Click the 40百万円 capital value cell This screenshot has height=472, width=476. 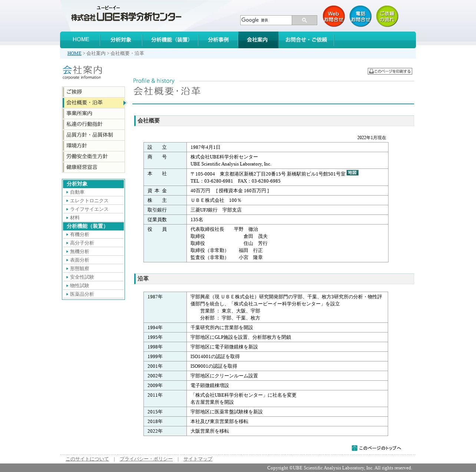(287, 191)
